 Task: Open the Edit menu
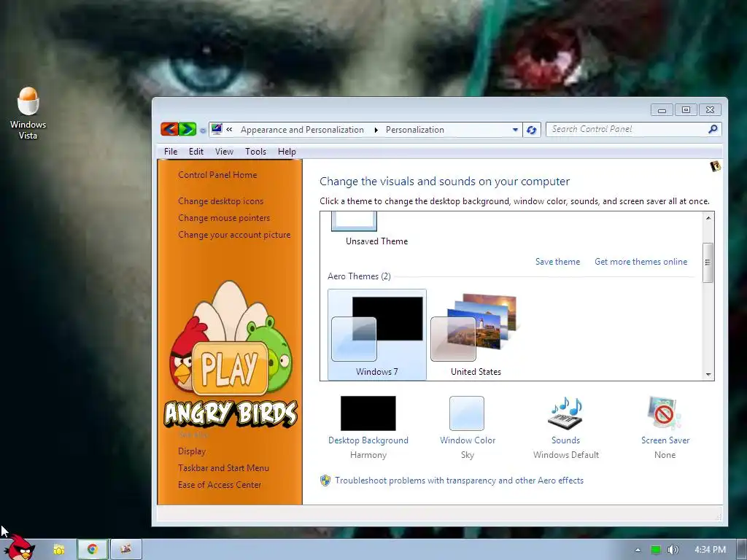point(196,152)
